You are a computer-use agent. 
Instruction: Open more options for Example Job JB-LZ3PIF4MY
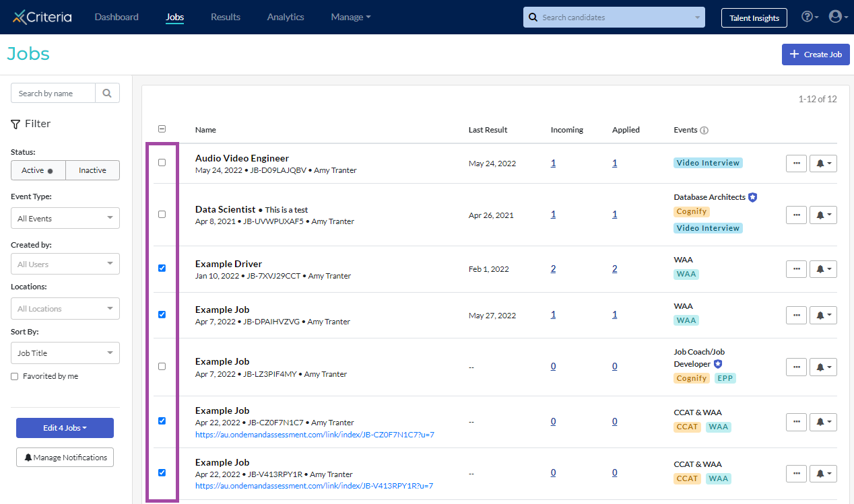pyautogui.click(x=796, y=367)
